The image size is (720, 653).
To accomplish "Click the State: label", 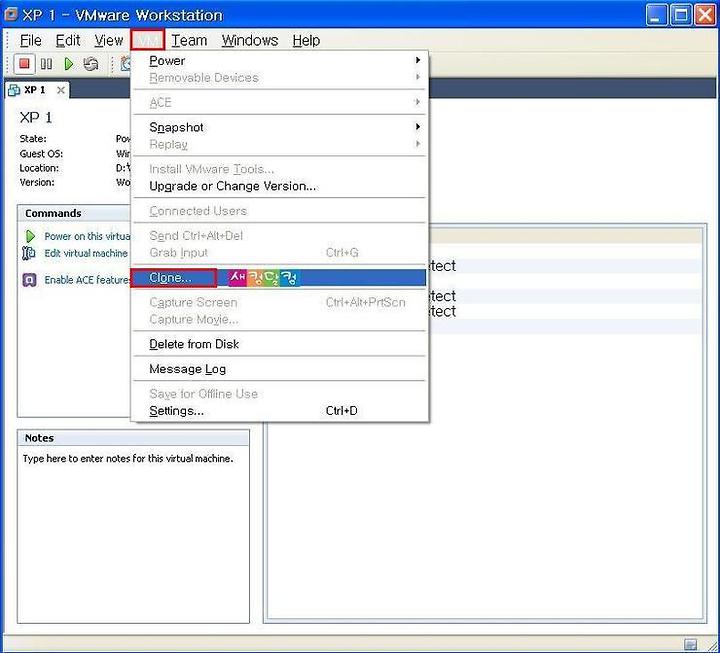I will (33, 139).
